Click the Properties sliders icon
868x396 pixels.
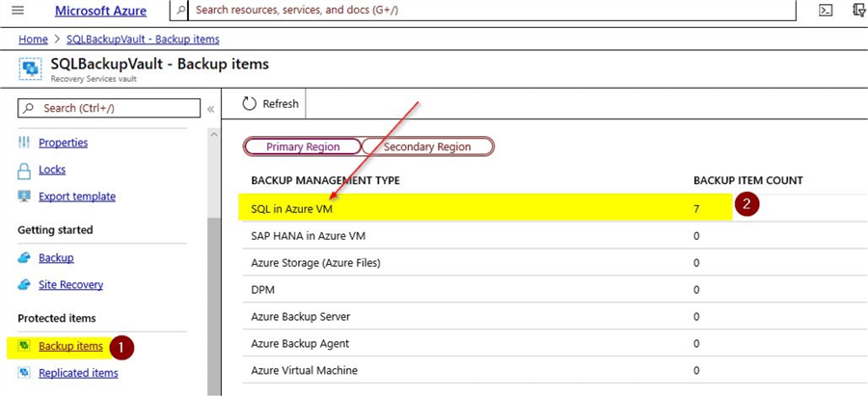tap(24, 143)
